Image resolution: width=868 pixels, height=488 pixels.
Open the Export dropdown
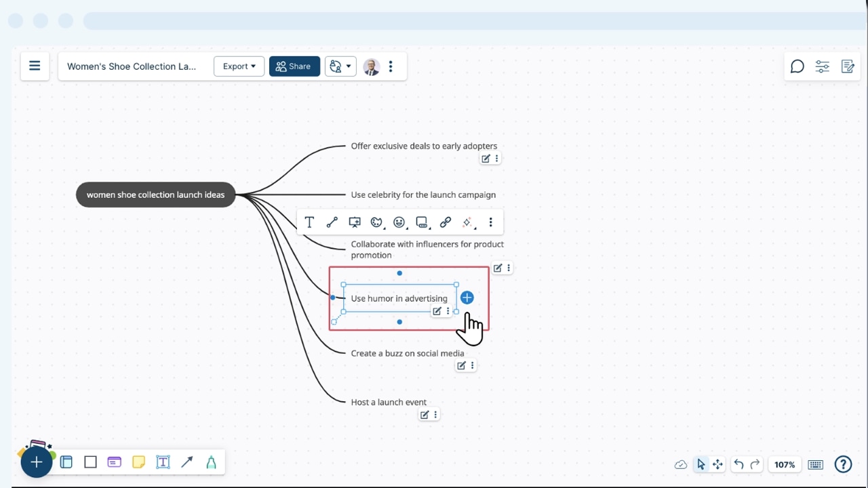coord(239,66)
